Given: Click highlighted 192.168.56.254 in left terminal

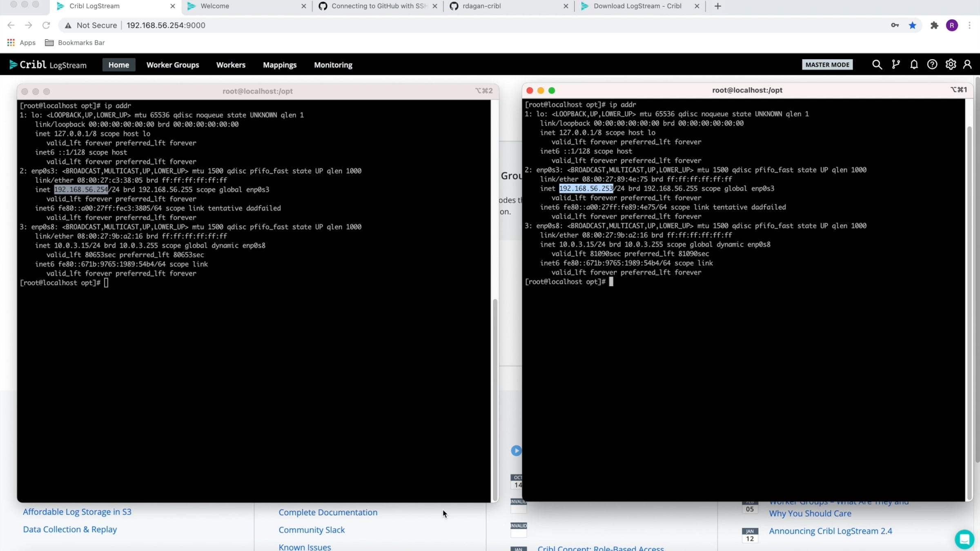Looking at the screenshot, I should click(81, 189).
